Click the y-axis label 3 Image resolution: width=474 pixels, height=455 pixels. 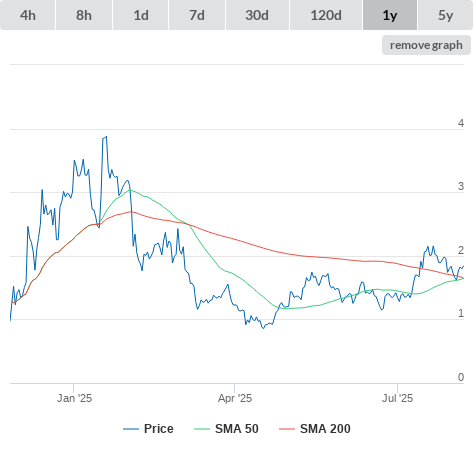461,186
